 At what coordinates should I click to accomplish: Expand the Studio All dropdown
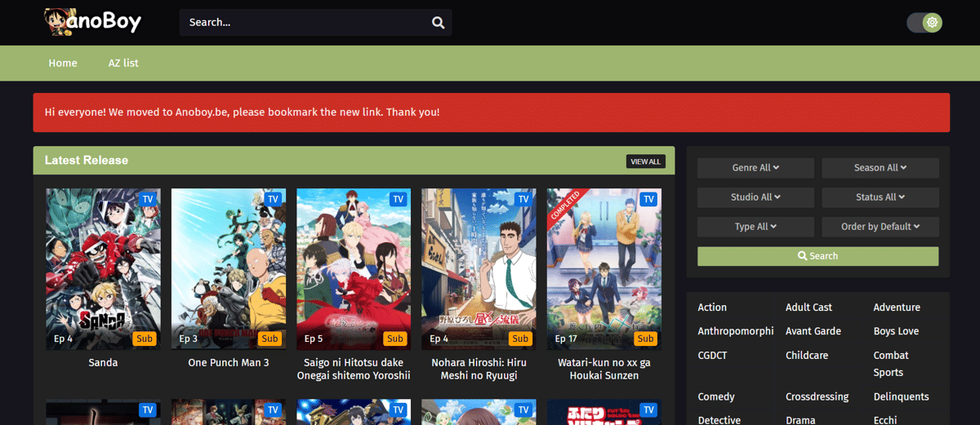pyautogui.click(x=755, y=197)
